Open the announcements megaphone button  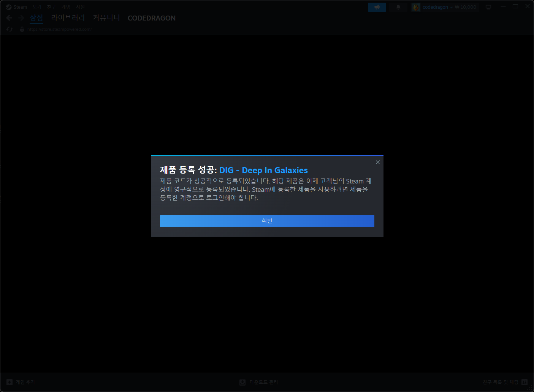[377, 7]
